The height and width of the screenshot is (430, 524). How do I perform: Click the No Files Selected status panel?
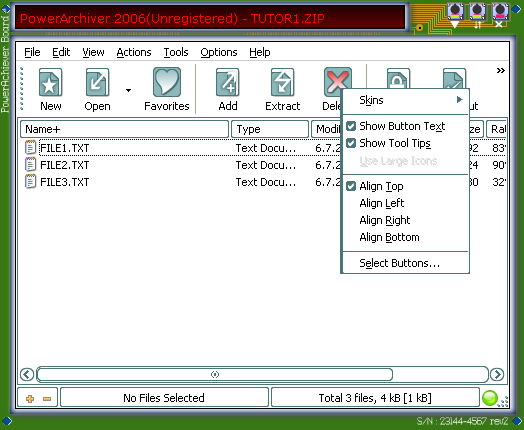pyautogui.click(x=164, y=398)
